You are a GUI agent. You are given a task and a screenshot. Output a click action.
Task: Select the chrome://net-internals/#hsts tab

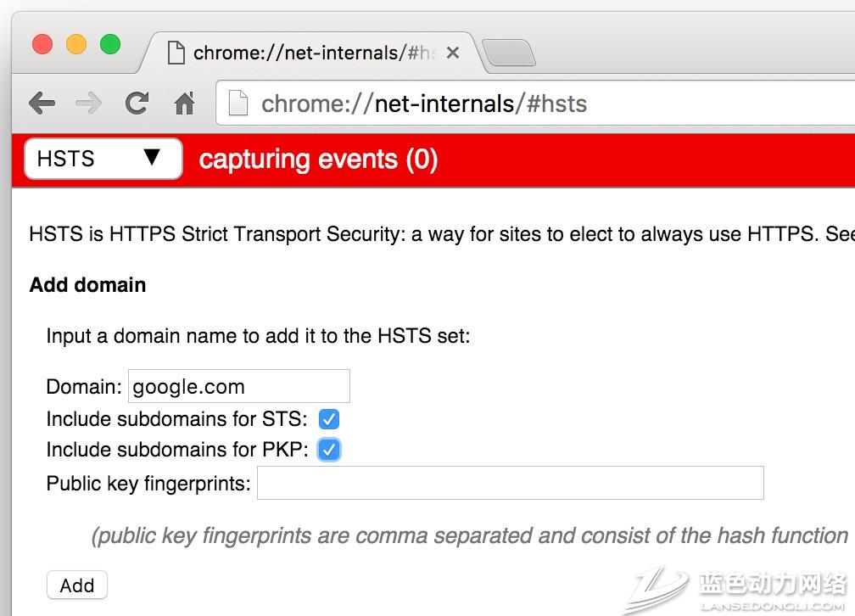point(305,53)
